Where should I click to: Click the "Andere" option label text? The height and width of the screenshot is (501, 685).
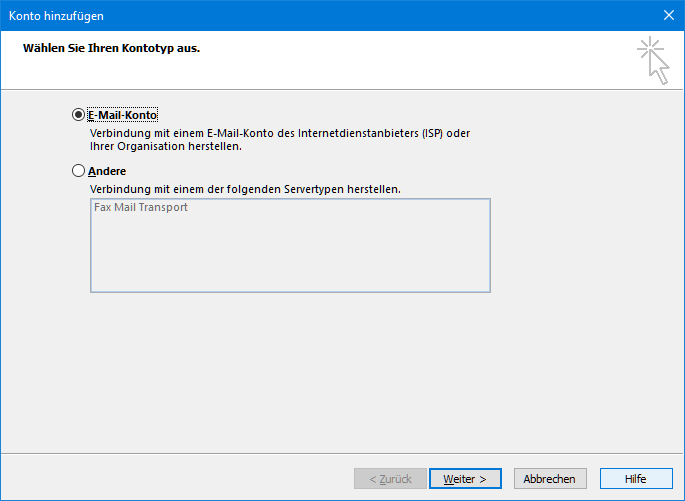[107, 171]
